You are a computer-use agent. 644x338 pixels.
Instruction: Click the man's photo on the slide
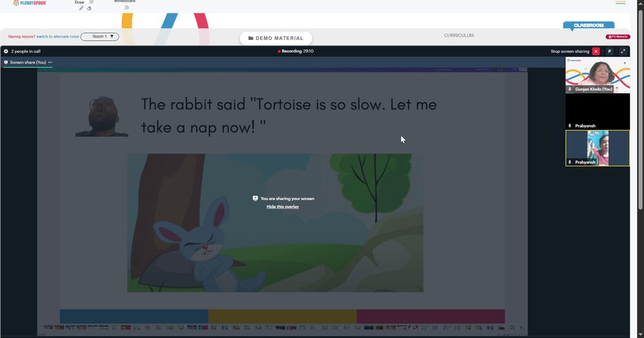(x=102, y=117)
